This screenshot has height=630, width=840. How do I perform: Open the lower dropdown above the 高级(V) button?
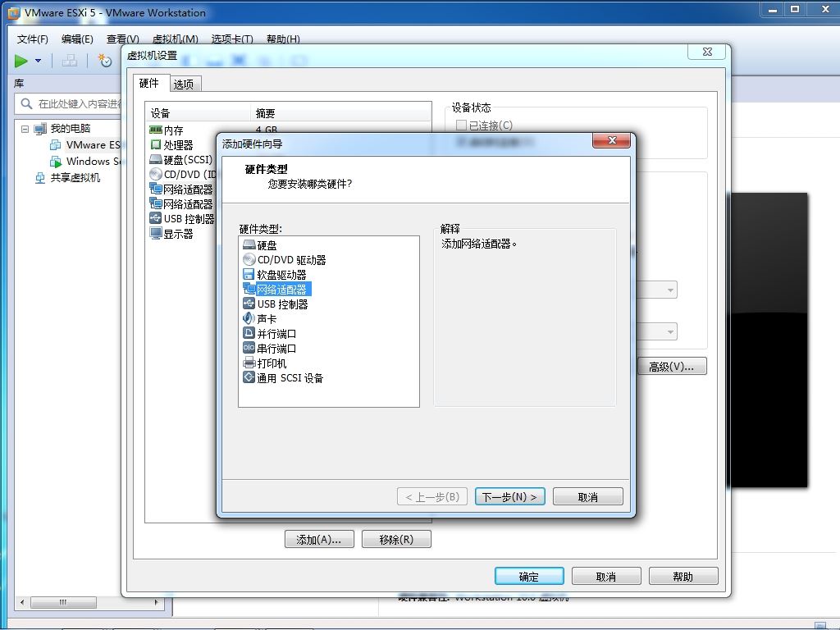click(x=670, y=331)
